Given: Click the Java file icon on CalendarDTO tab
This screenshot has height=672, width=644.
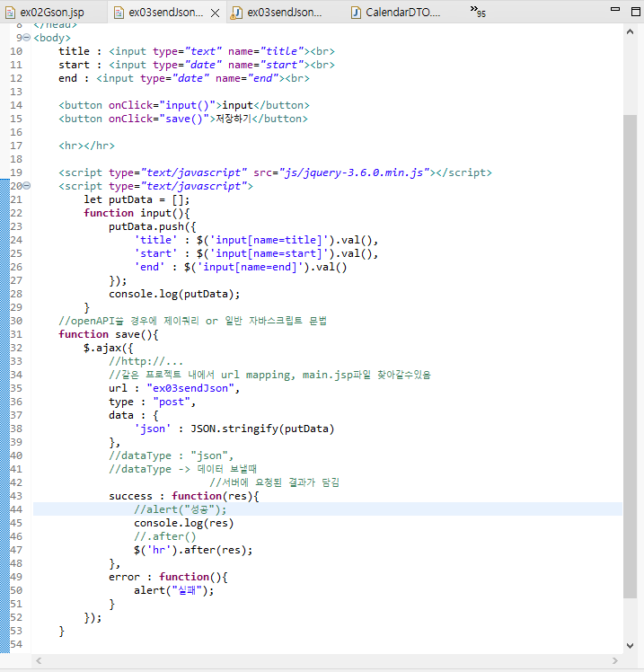Looking at the screenshot, I should point(356,13).
